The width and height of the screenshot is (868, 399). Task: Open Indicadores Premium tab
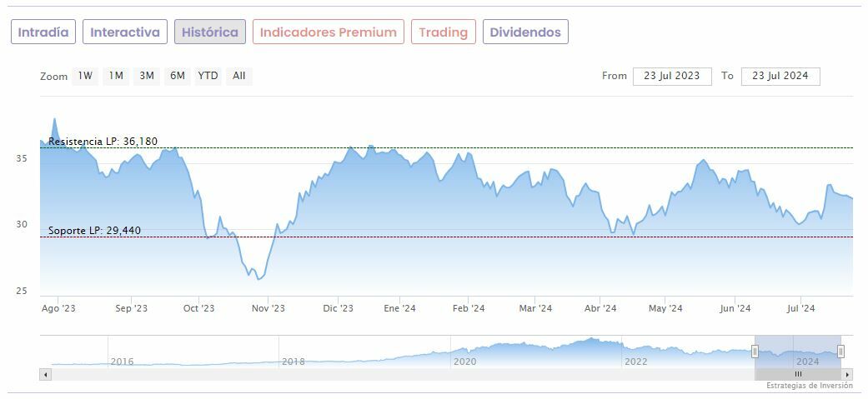(x=329, y=32)
